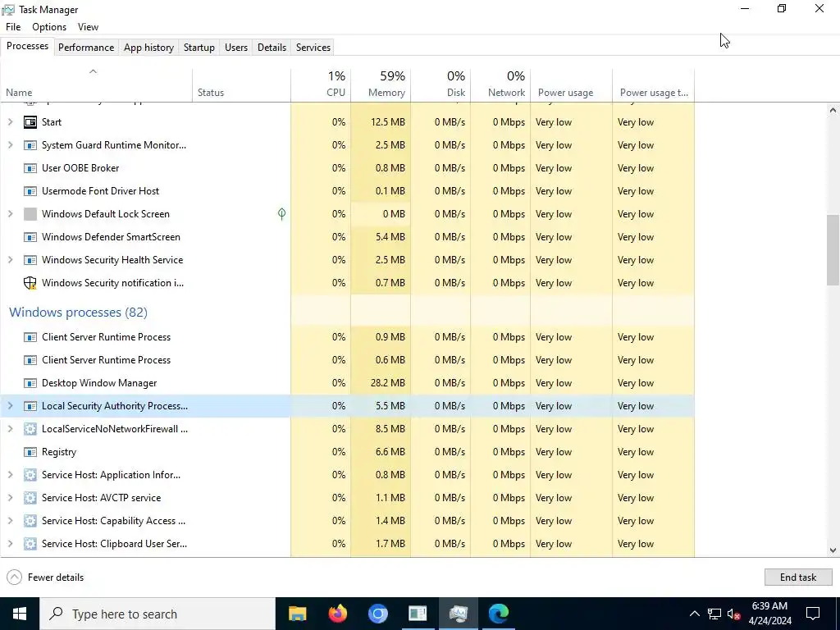Click the Service Host: AVCTP service gear icon
This screenshot has height=630, width=840.
click(30, 498)
